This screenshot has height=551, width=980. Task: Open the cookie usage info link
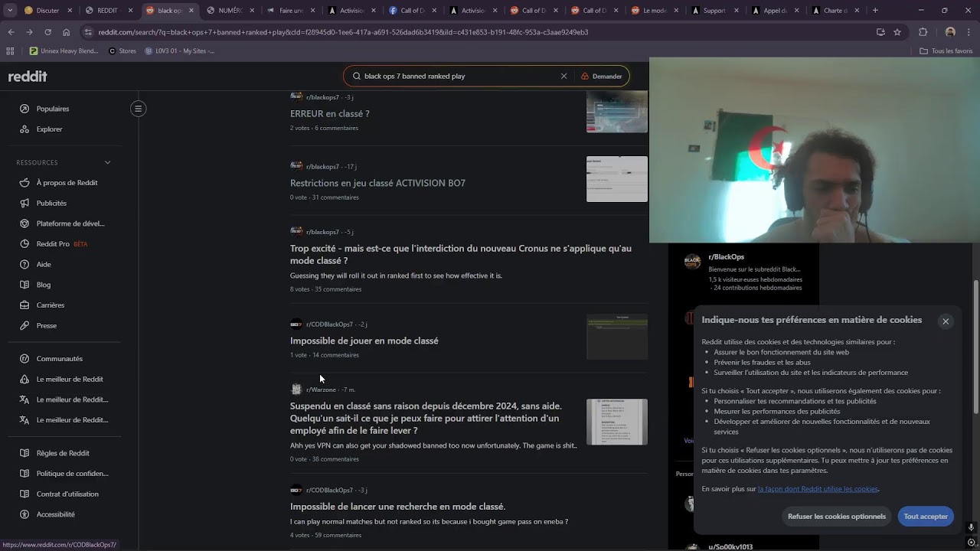818,489
